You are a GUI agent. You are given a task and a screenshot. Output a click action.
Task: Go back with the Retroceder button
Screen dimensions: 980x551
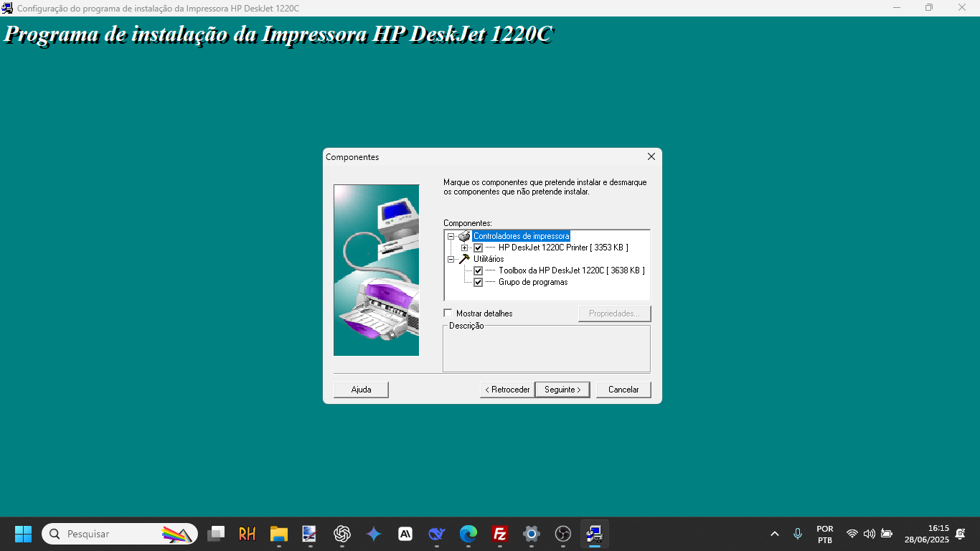(507, 390)
